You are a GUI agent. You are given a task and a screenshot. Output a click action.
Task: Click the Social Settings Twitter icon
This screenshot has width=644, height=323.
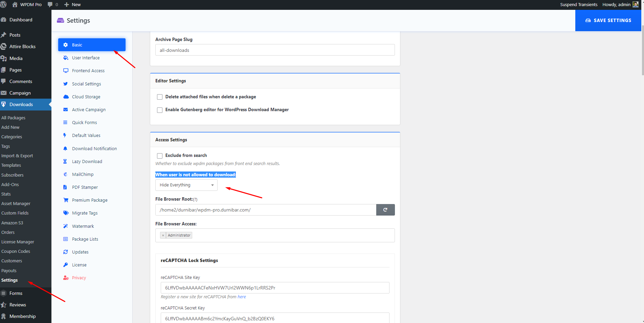click(x=66, y=84)
